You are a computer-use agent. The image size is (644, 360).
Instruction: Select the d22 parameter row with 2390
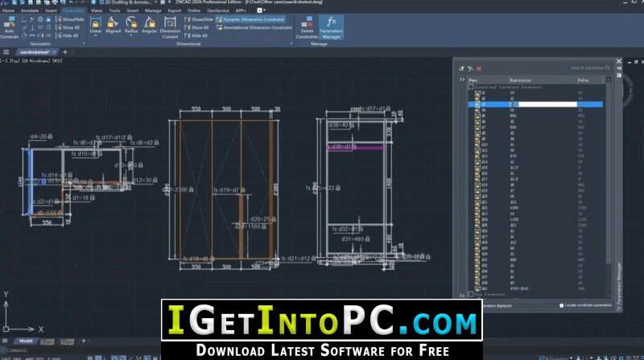[536, 208]
